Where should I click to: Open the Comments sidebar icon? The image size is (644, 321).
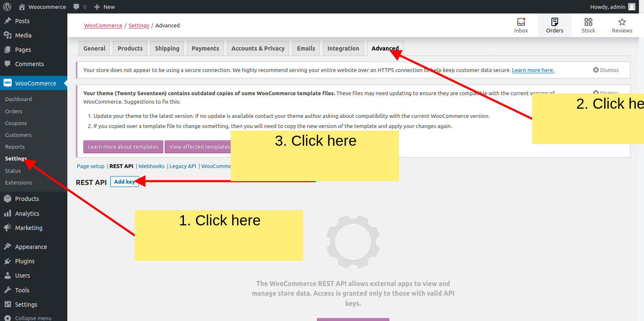[8, 64]
